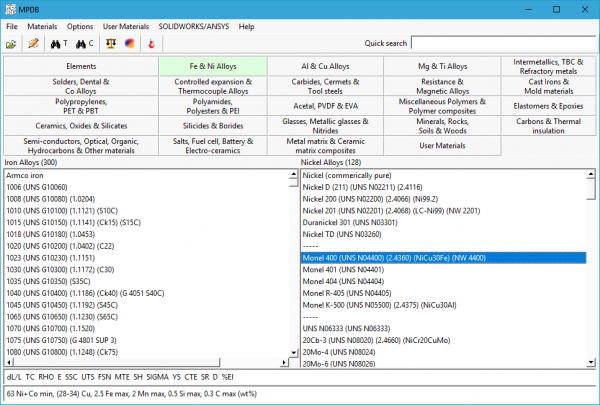Click Iron Alloys horizontal scroll right arrow
600x405 pixels.
[x=284, y=362]
